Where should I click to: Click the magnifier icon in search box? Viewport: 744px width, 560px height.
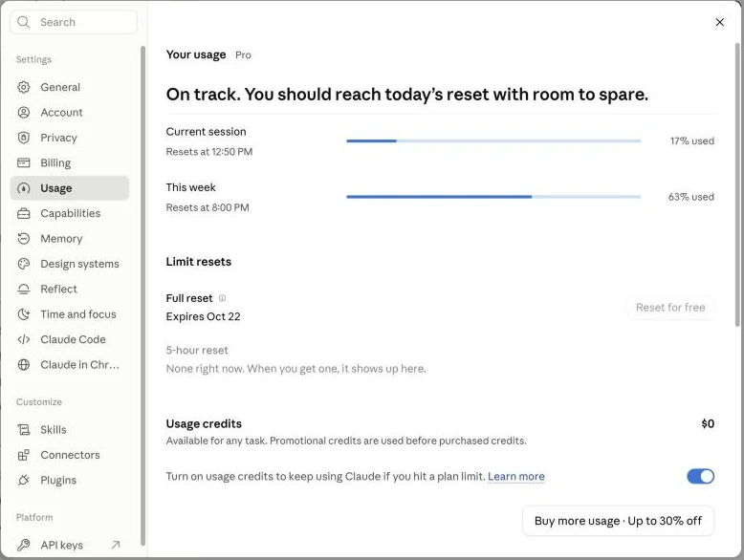24,22
